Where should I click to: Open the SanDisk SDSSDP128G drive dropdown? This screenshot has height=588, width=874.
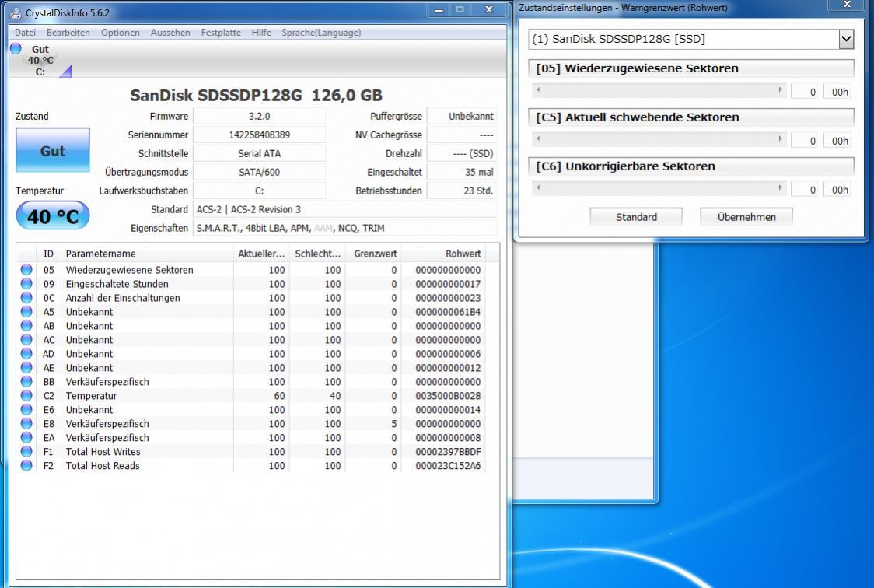click(x=846, y=39)
